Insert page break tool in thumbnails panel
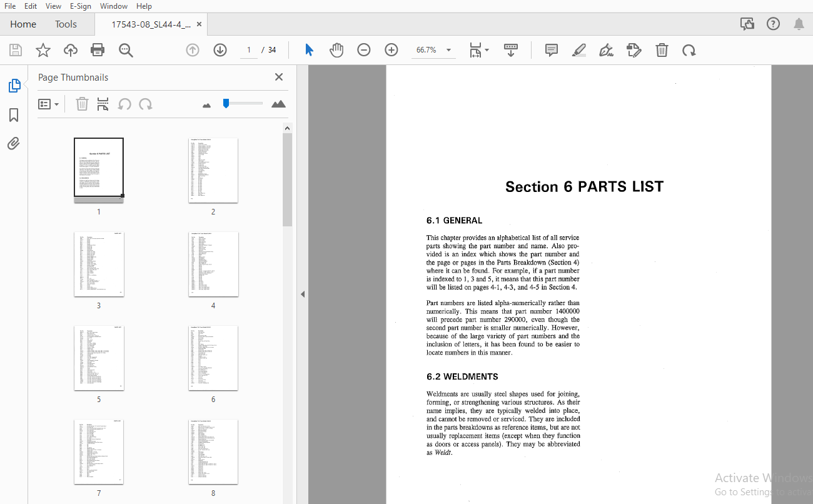Viewport: 813px width, 504px height. point(103,104)
